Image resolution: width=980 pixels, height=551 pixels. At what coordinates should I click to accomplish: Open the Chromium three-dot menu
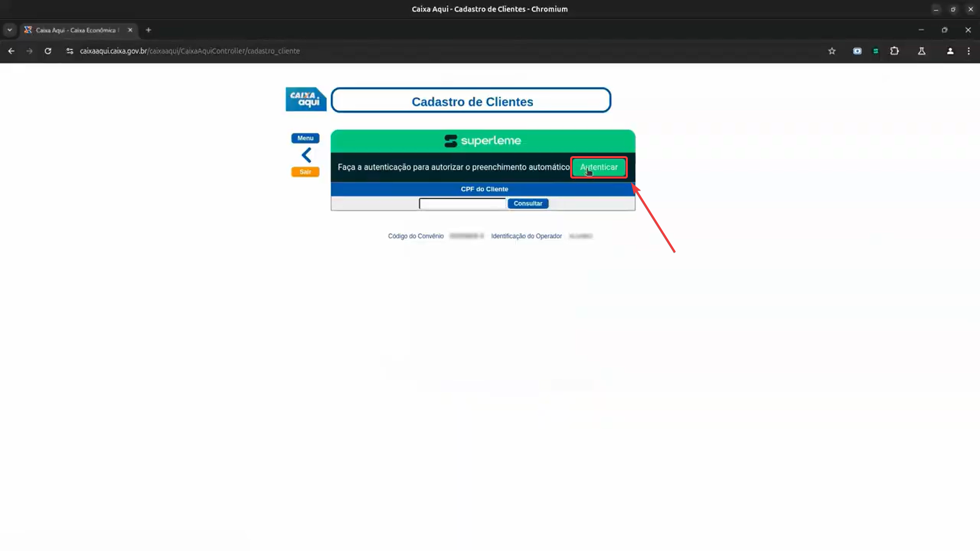[x=969, y=51]
